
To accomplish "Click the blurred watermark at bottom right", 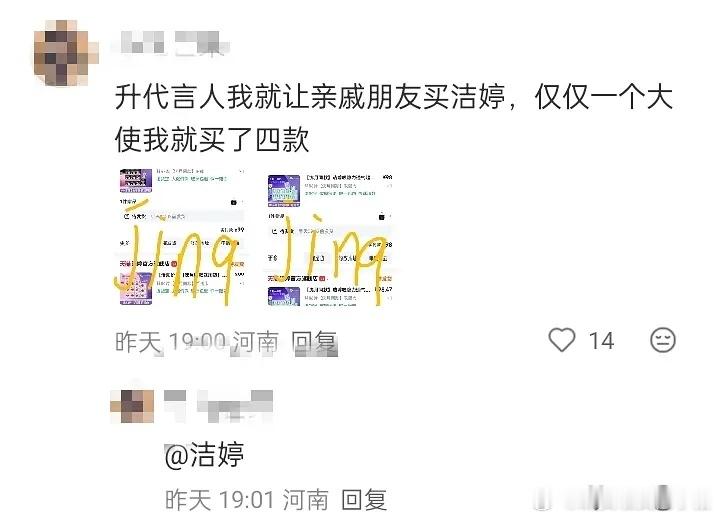I will (624, 498).
